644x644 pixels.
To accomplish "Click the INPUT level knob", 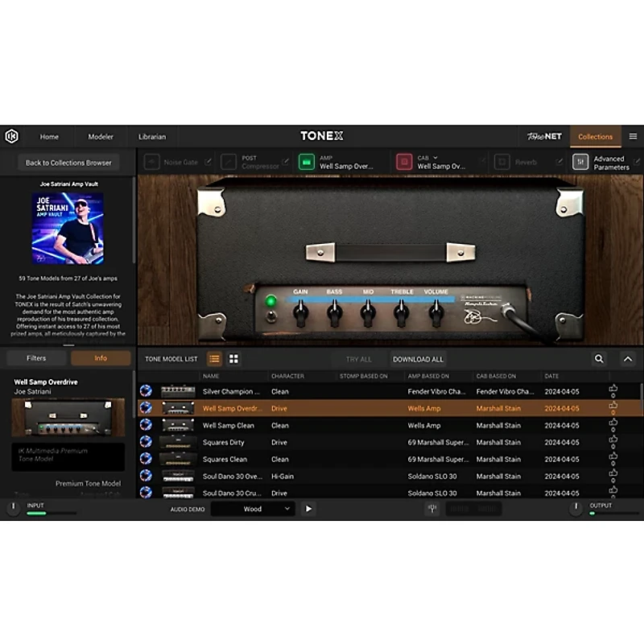I will pos(13,509).
